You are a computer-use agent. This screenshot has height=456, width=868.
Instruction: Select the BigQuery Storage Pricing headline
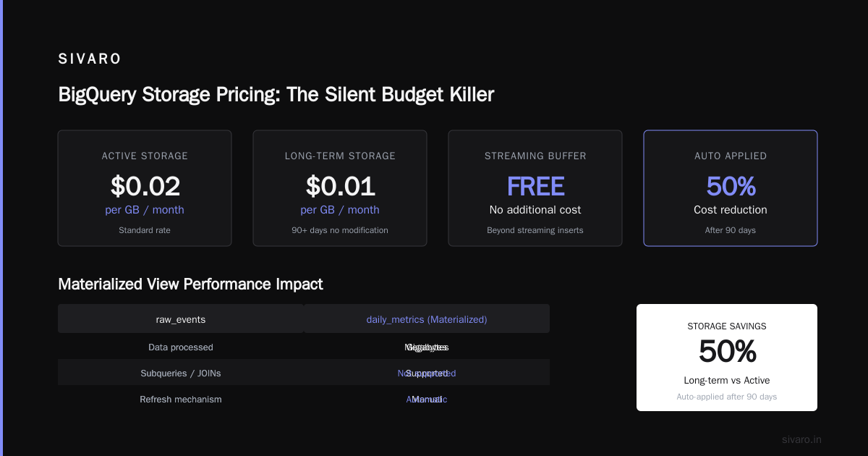point(276,95)
